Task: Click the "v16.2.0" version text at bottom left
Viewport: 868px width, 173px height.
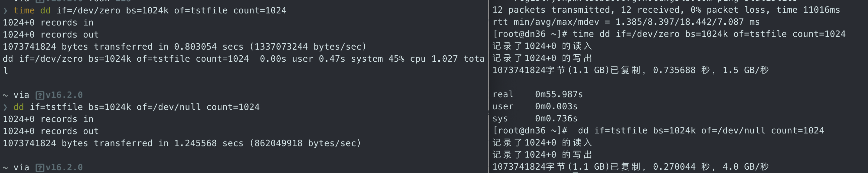Action: (64, 168)
